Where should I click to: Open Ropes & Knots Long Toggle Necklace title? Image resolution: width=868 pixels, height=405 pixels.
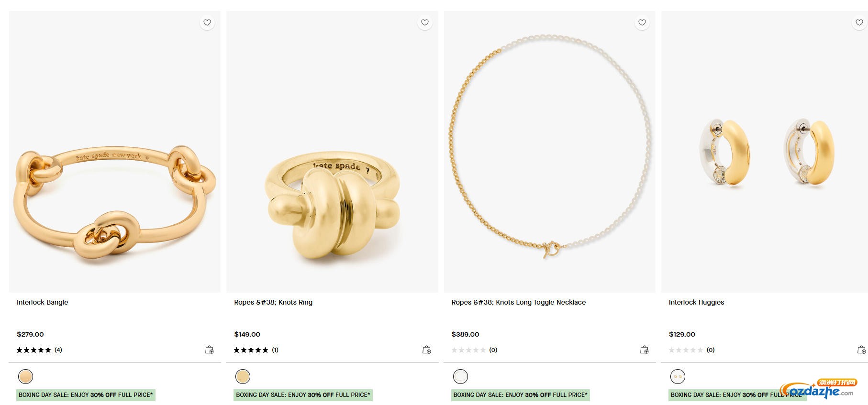tap(518, 302)
